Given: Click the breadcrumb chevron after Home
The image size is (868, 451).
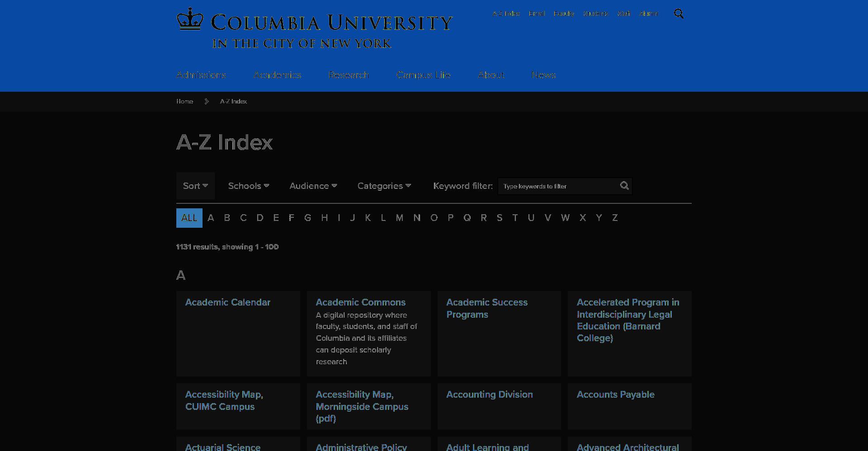Looking at the screenshot, I should (x=207, y=102).
